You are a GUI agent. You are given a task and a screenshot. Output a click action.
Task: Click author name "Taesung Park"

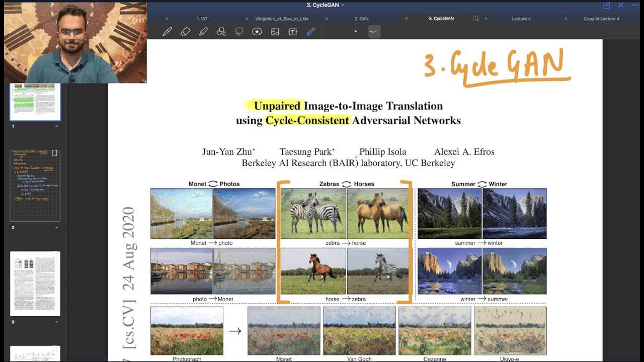point(306,152)
